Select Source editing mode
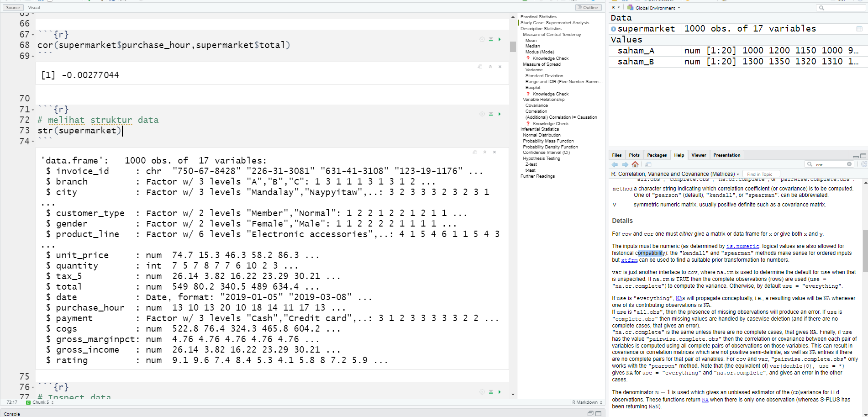Image resolution: width=868 pixels, height=417 pixels. 13,7
